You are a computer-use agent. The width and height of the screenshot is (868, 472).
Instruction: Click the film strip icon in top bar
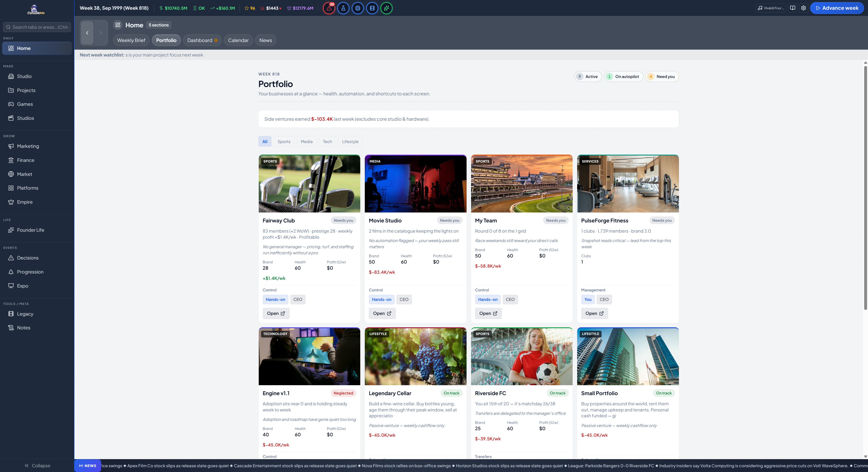coord(372,8)
